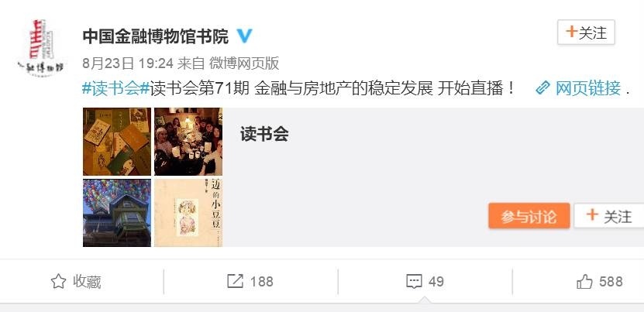Click the star favorite icon
Image resolution: width=644 pixels, height=312 pixels.
[58, 282]
